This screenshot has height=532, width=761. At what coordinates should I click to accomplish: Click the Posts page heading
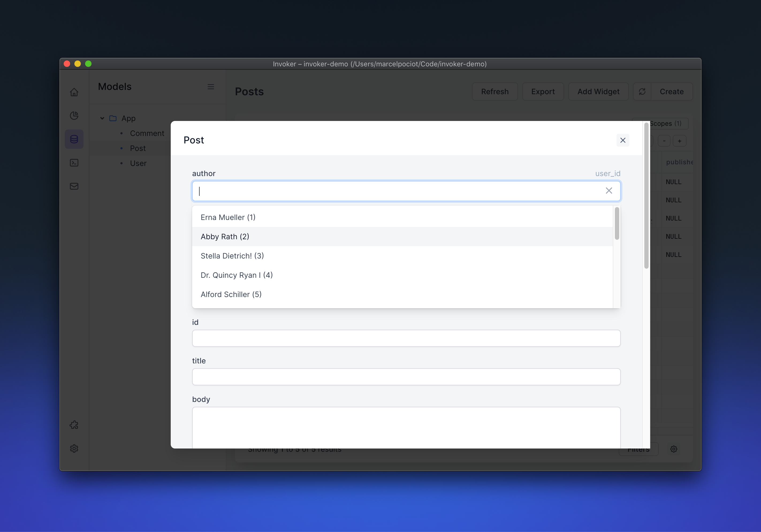point(249,92)
